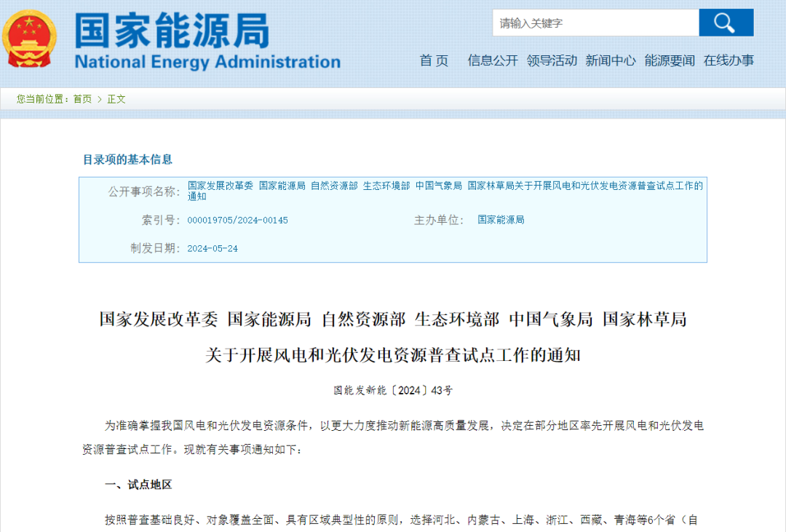
Task: Go to the 领导活动 section
Action: [552, 60]
